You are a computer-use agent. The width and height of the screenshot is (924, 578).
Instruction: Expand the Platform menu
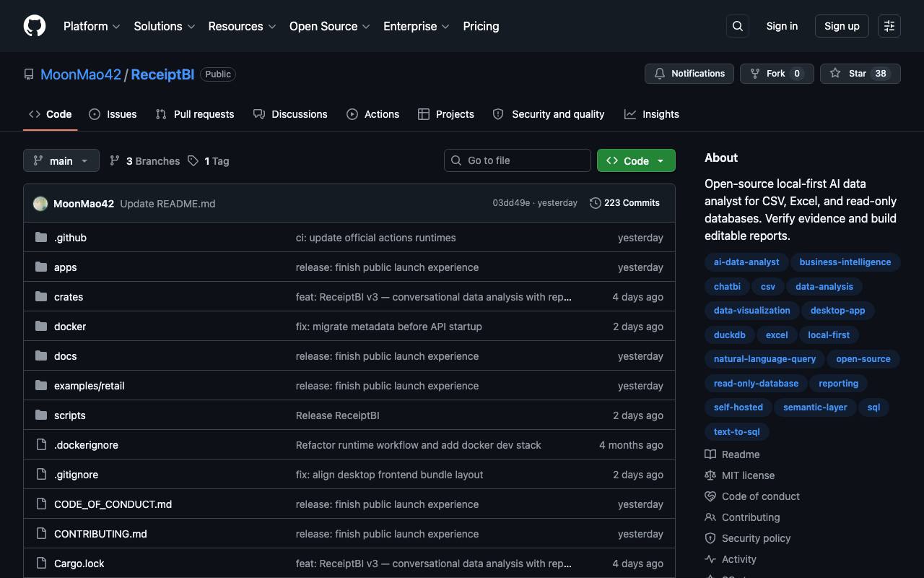(x=92, y=26)
